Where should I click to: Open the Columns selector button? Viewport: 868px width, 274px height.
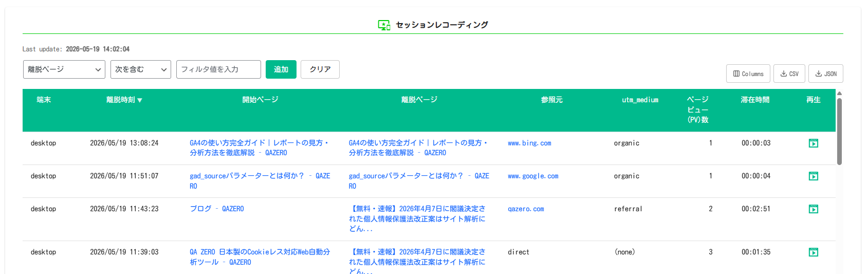(748, 74)
